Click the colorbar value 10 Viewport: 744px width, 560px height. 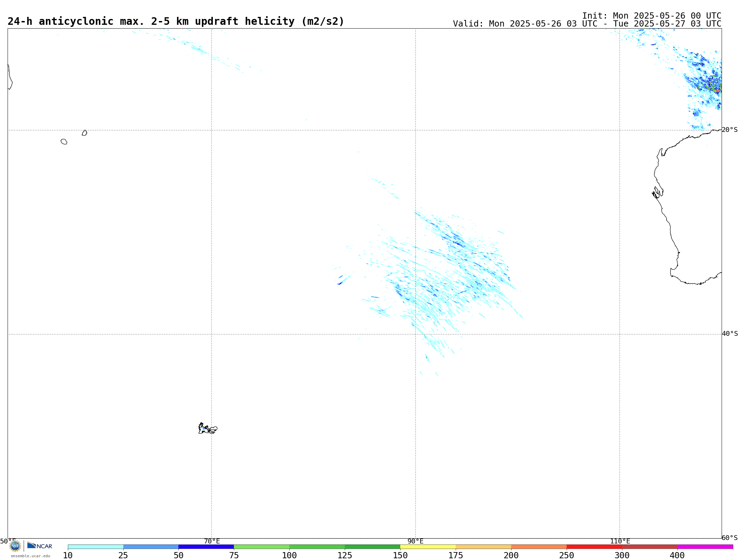(x=68, y=556)
